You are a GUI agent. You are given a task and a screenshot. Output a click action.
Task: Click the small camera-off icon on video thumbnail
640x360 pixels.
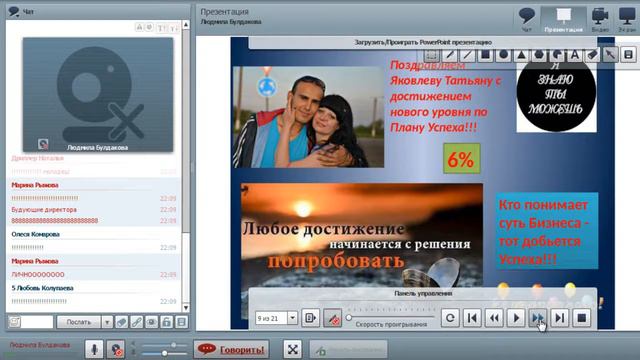click(x=43, y=144)
